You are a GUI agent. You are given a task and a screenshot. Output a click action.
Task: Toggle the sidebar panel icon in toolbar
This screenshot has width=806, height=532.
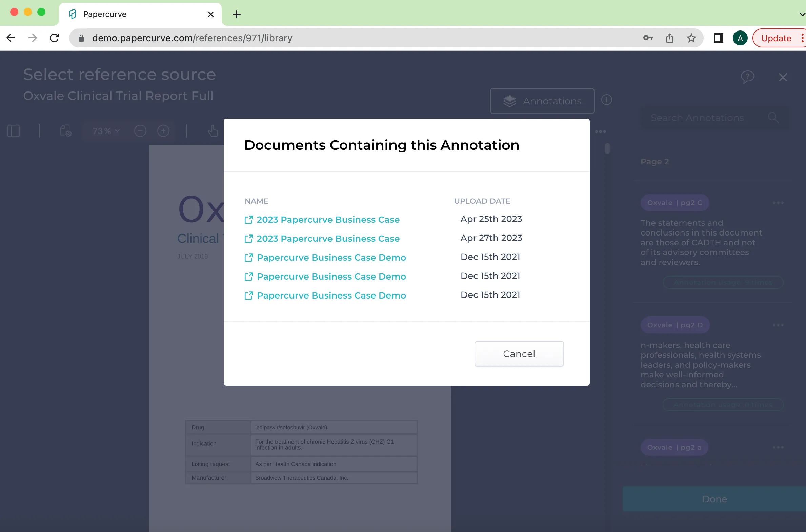coord(14,130)
